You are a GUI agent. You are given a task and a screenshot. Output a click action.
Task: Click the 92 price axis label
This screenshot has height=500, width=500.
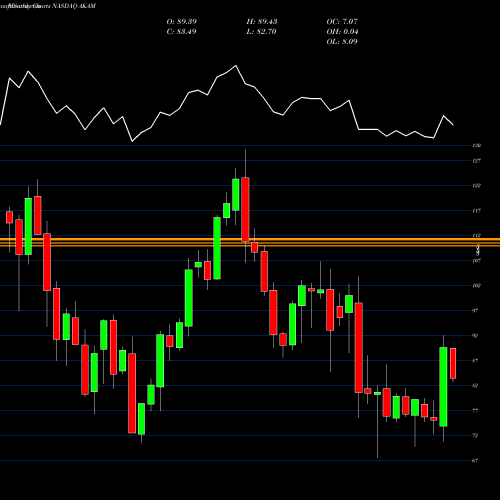click(x=475, y=336)
